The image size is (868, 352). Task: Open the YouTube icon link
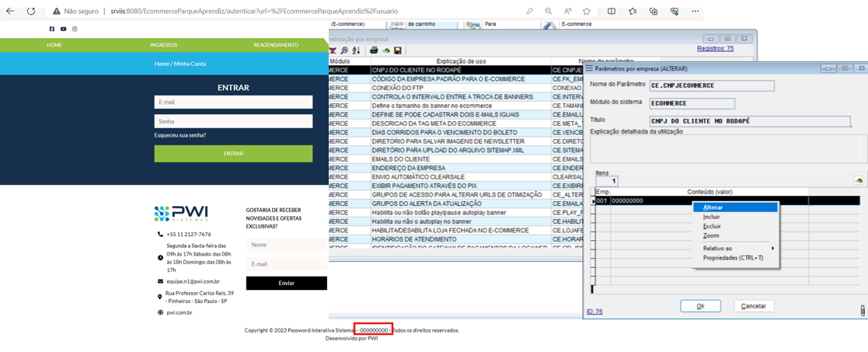tap(64, 29)
